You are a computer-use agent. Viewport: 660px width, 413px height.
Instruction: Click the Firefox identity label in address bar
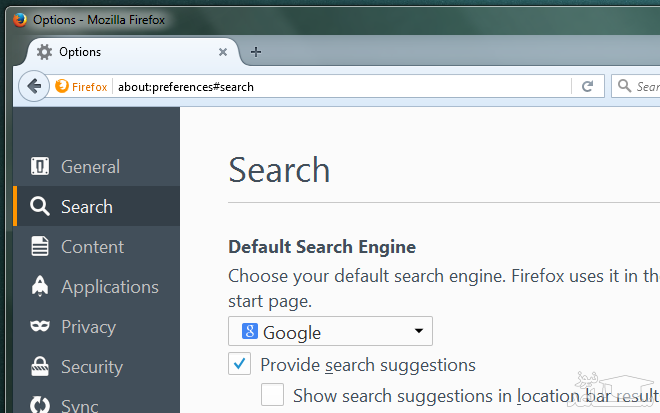tap(82, 86)
